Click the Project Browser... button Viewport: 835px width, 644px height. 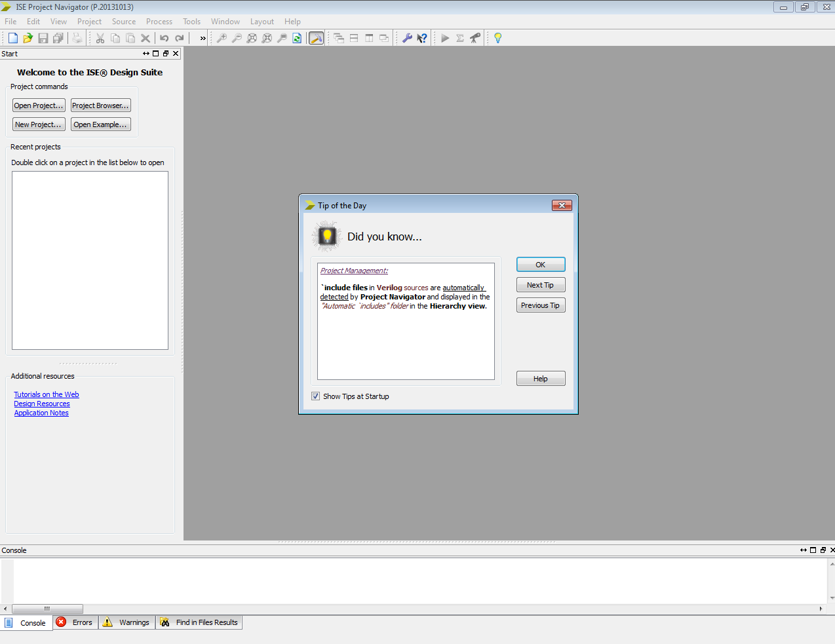[x=100, y=105]
